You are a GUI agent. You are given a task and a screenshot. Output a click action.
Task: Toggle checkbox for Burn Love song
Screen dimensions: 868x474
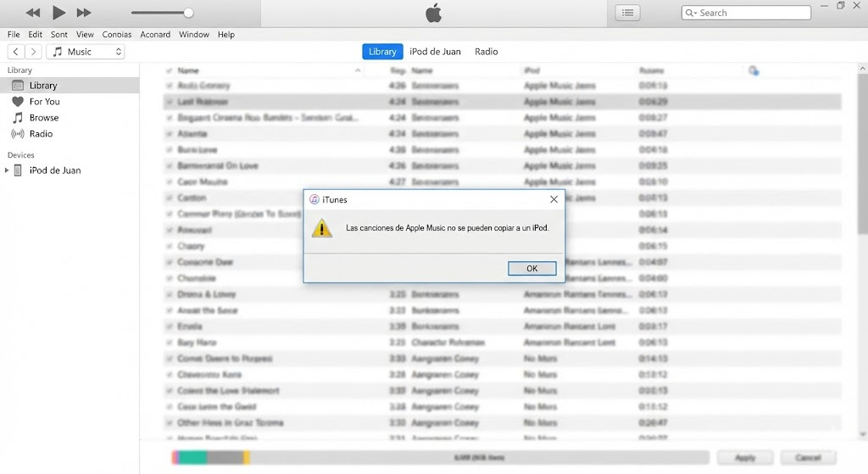click(x=169, y=149)
